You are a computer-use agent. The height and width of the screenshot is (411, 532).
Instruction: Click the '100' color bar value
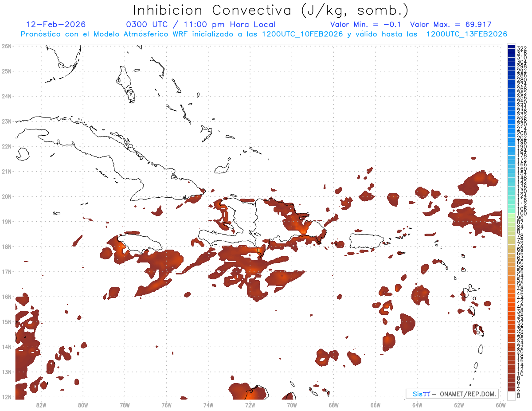521,214
